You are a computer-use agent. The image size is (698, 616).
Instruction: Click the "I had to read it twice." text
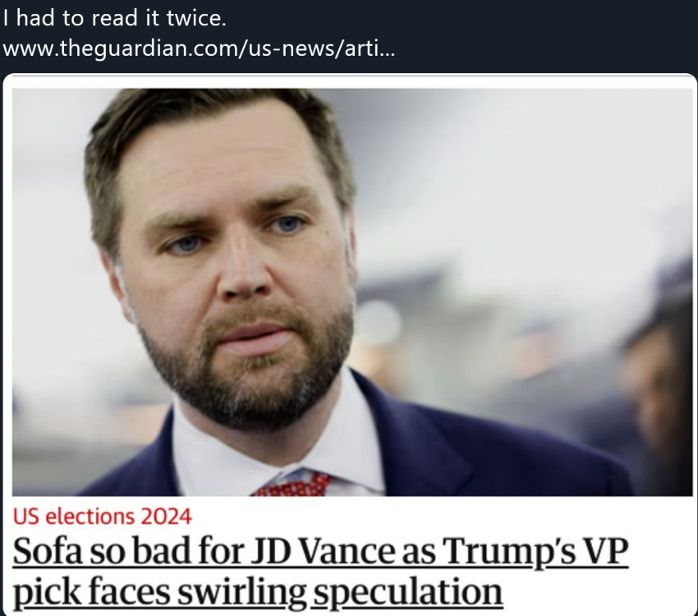coord(114,18)
